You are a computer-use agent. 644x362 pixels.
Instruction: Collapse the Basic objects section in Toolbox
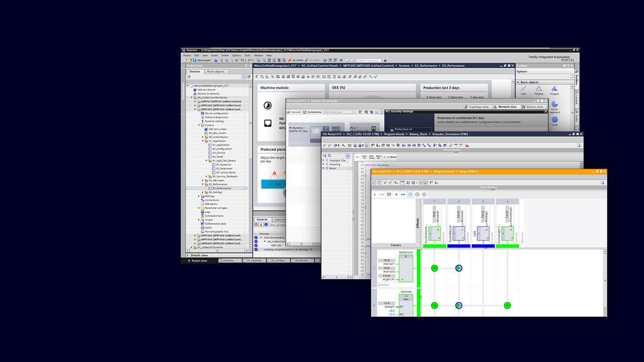tap(518, 82)
